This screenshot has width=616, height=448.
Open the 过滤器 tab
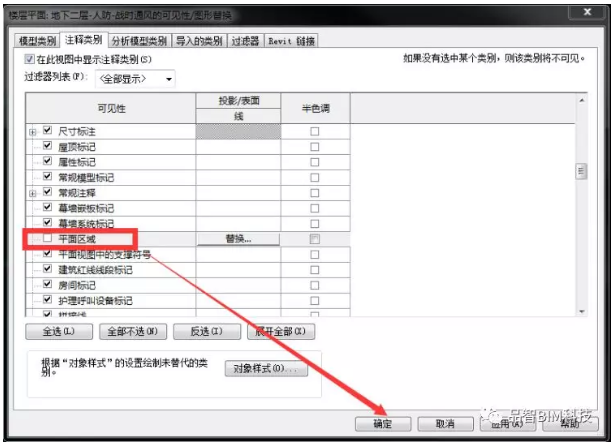point(245,40)
